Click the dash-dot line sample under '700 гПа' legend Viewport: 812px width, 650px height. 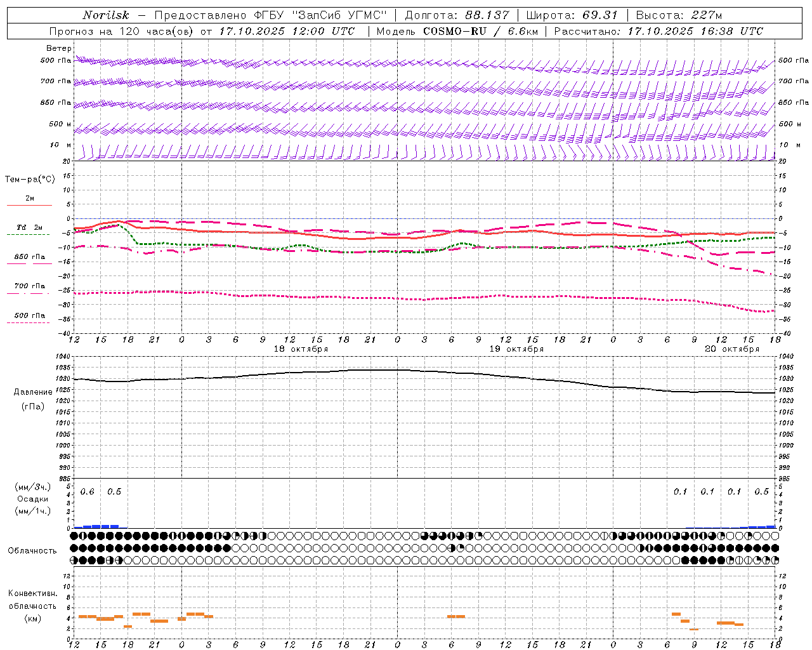pyautogui.click(x=29, y=293)
